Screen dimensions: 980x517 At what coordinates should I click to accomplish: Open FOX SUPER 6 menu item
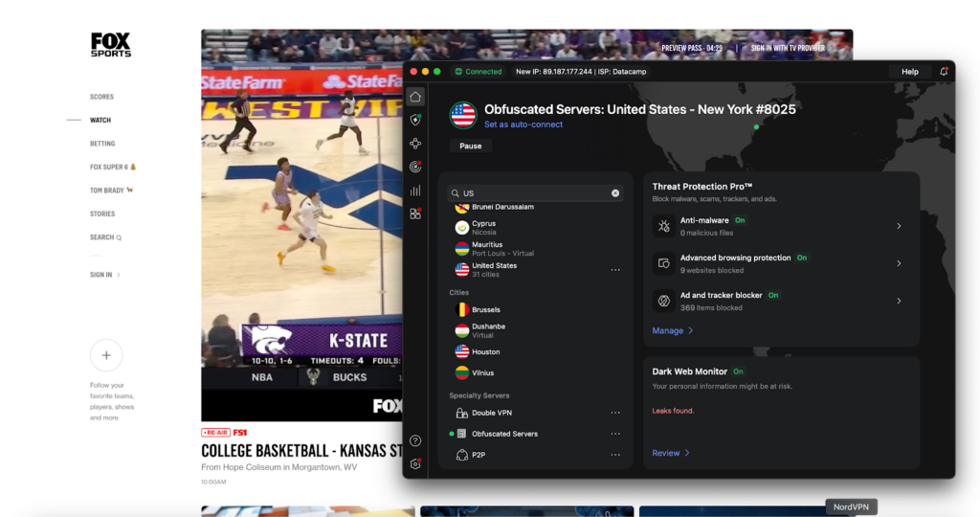point(113,167)
